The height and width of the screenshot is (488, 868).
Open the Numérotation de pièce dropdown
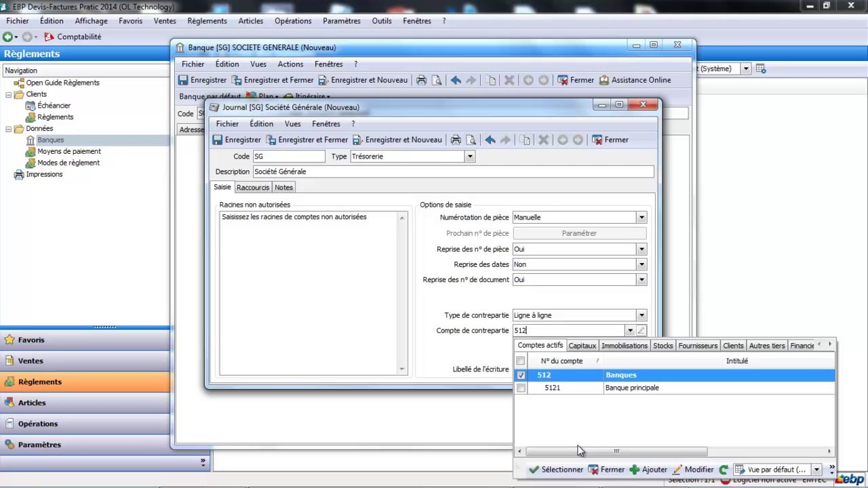[642, 218]
